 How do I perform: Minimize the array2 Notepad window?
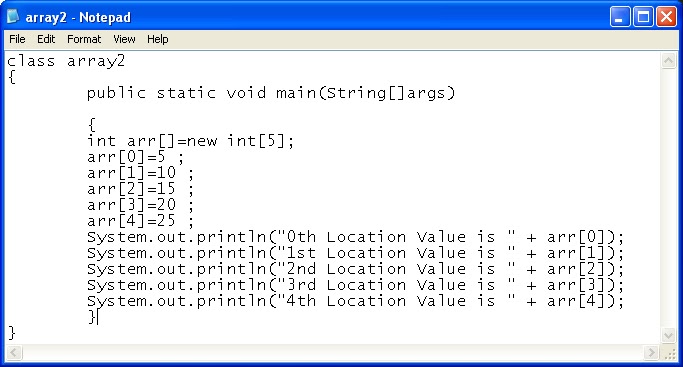tap(619, 17)
